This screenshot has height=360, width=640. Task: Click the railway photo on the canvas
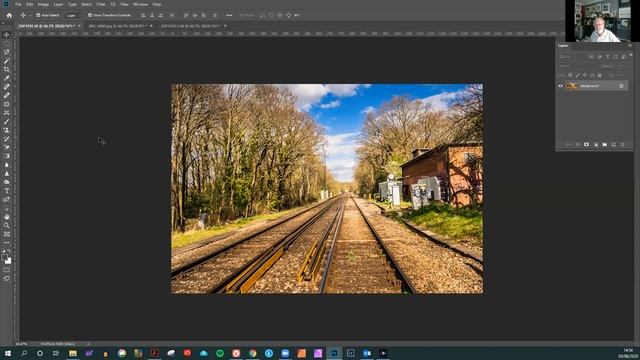[327, 189]
